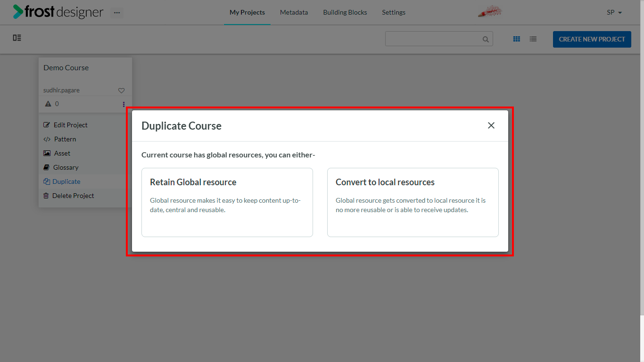
Task: Click the sudhir.pagare author name
Action: [61, 90]
